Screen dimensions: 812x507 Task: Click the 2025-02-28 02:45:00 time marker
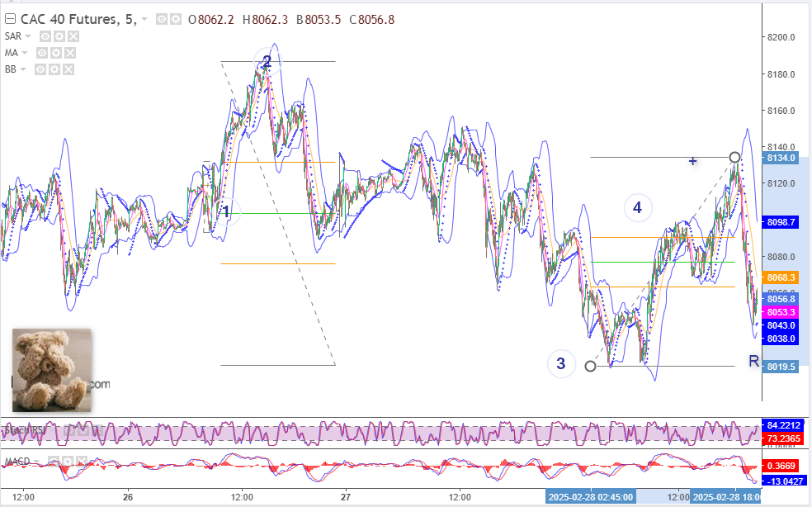590,497
